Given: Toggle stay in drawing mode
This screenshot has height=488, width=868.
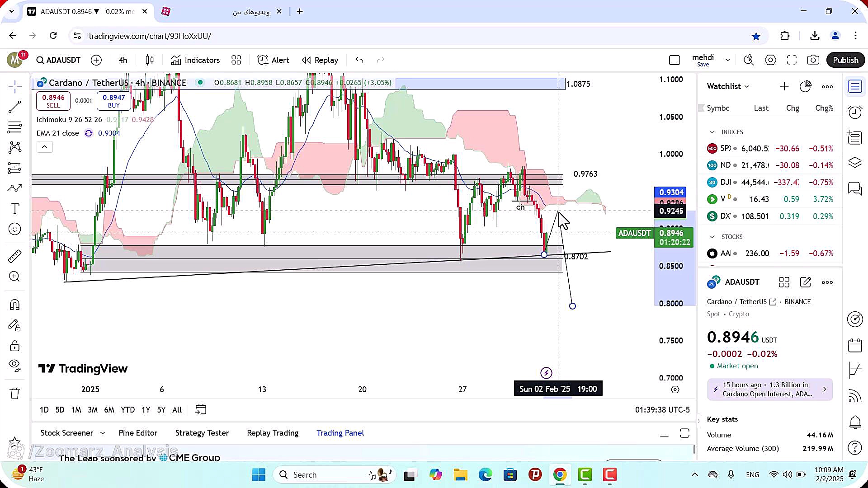Looking at the screenshot, I should [15, 325].
